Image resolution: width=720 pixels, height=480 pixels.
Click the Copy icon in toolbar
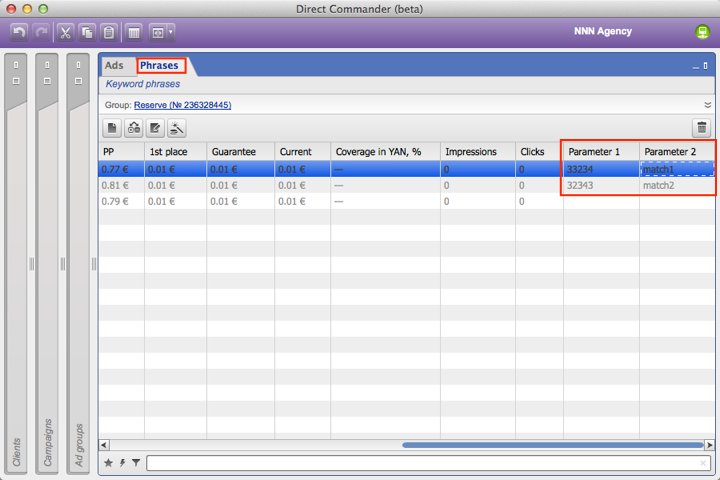point(87,33)
